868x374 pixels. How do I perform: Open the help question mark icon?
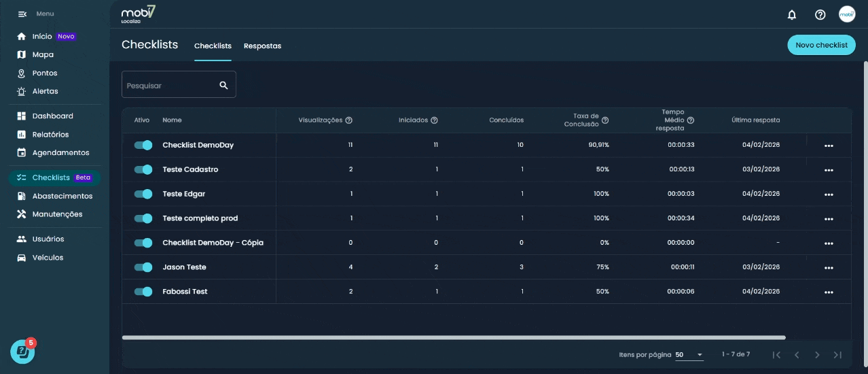point(820,14)
